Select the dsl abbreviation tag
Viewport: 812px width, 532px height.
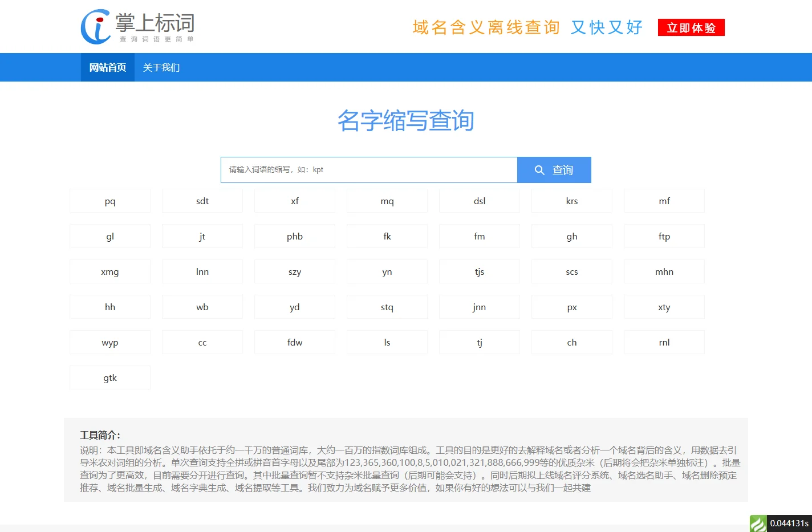point(480,201)
